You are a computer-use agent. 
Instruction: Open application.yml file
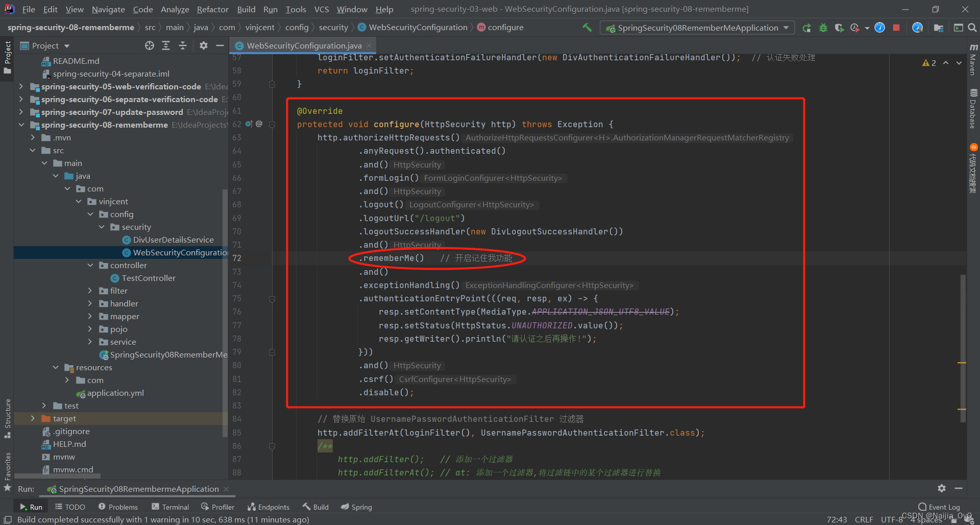point(110,393)
